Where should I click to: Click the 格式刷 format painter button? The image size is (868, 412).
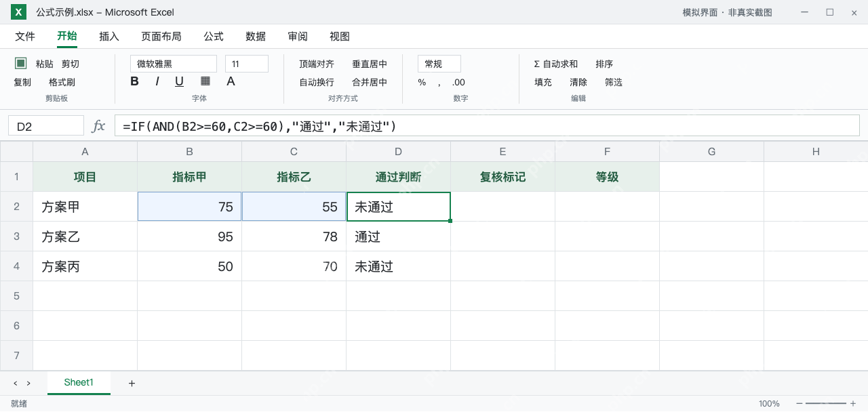coord(62,82)
